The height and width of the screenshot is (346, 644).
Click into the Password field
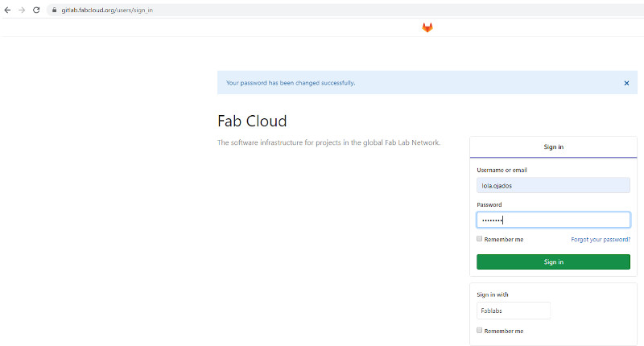553,220
